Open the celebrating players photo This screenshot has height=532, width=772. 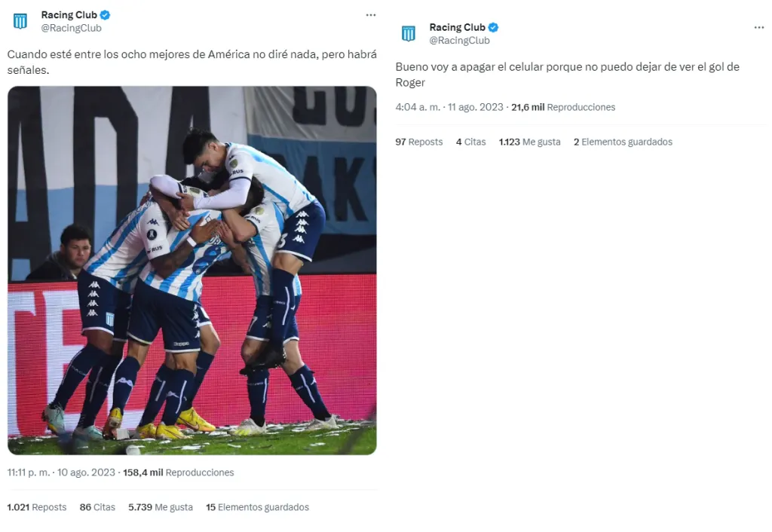tap(192, 271)
